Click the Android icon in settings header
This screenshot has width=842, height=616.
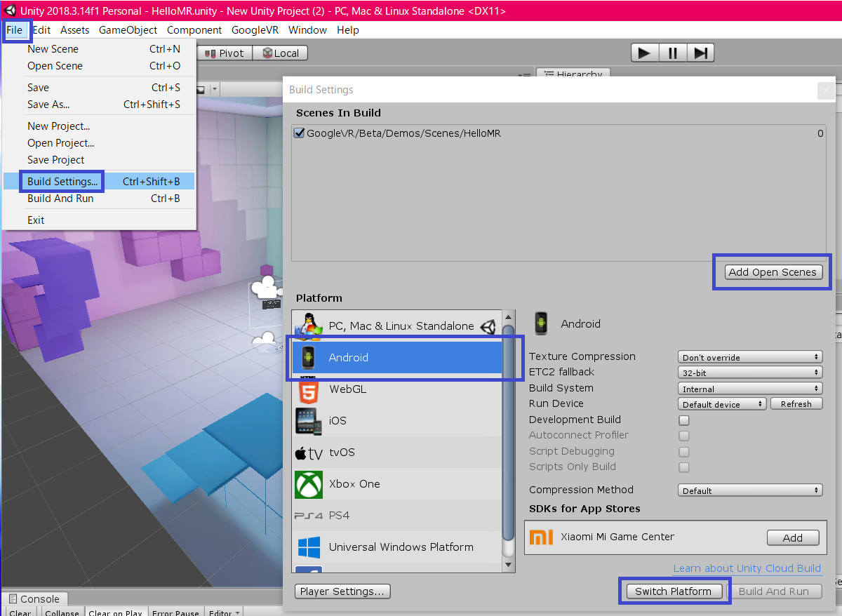point(540,323)
